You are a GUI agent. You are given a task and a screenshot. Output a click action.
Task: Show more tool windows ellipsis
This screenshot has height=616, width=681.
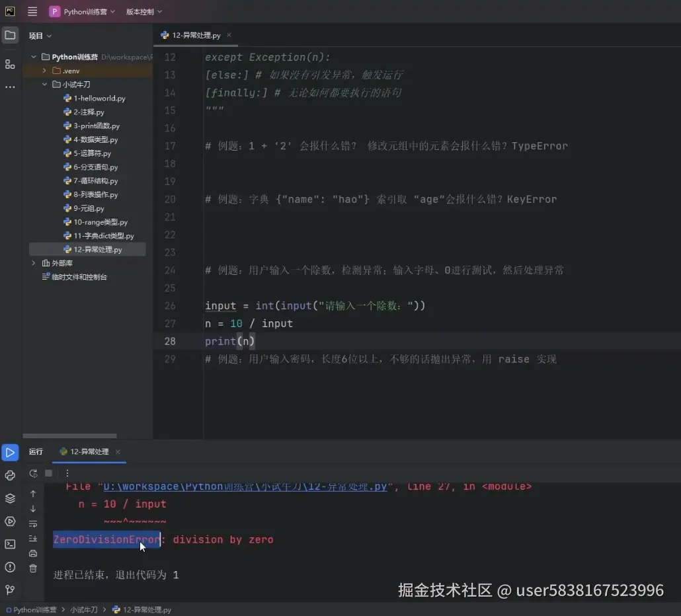point(10,87)
